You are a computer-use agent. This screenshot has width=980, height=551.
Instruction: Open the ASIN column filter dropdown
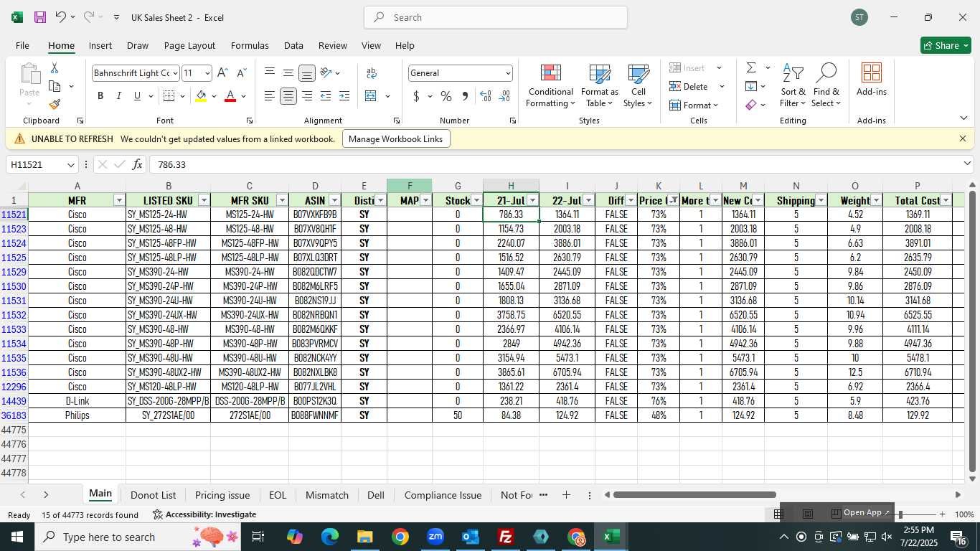click(x=334, y=200)
